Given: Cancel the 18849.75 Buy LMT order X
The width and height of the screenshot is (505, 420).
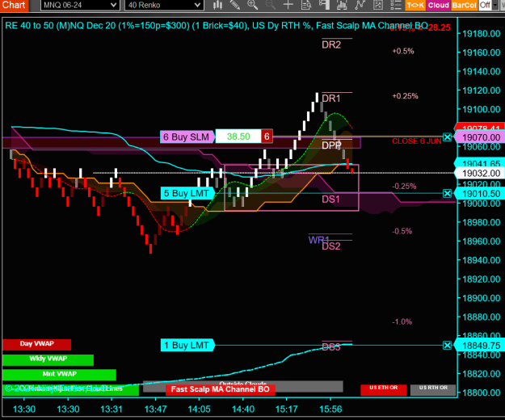Looking at the screenshot, I should click(x=447, y=346).
